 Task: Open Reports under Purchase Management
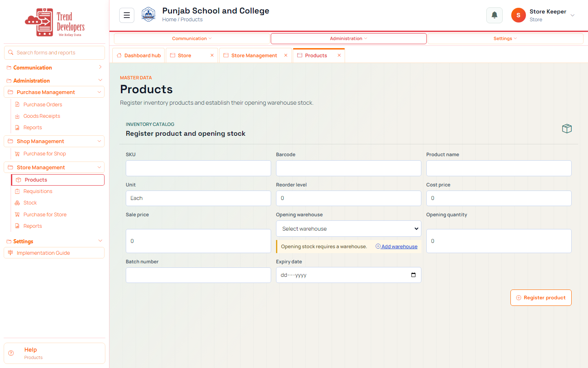pyautogui.click(x=33, y=128)
